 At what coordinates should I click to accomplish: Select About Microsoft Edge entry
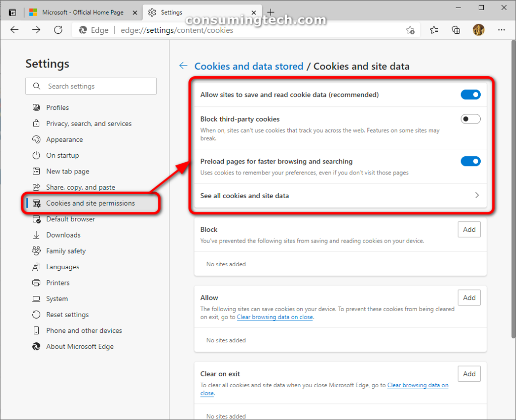click(80, 346)
